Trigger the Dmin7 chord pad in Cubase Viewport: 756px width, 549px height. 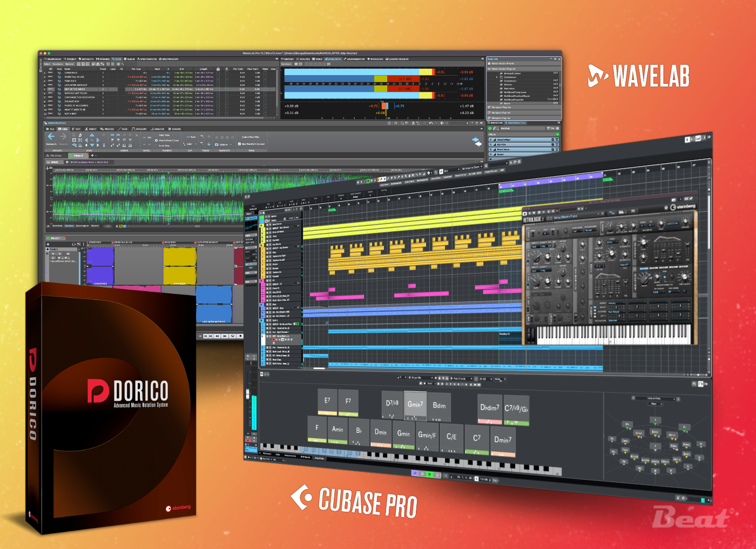tap(502, 441)
